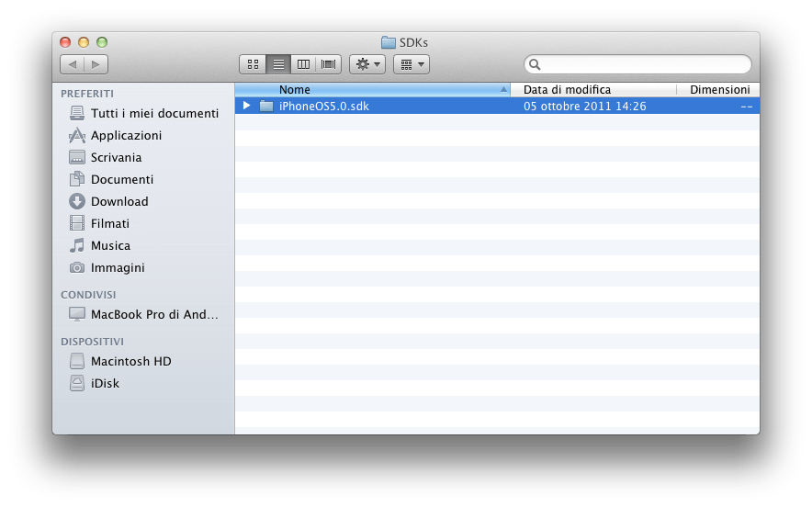The height and width of the screenshot is (507, 812).
Task: Expand the iPhoneOS5.0.sdk disclosure triangle
Action: pyautogui.click(x=247, y=106)
